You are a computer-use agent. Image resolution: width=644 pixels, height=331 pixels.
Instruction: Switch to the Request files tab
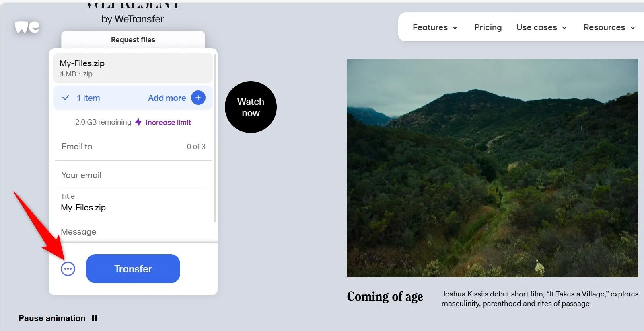(133, 39)
